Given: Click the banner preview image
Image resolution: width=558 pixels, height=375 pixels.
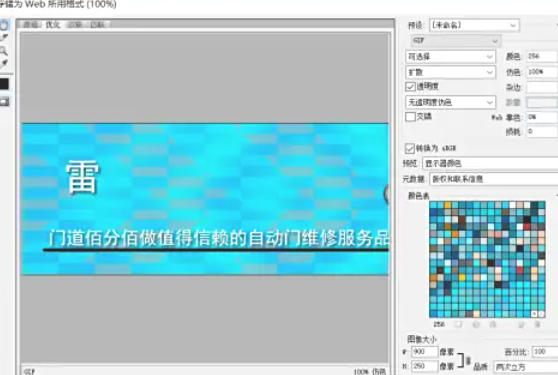Looking at the screenshot, I should tap(205, 199).
